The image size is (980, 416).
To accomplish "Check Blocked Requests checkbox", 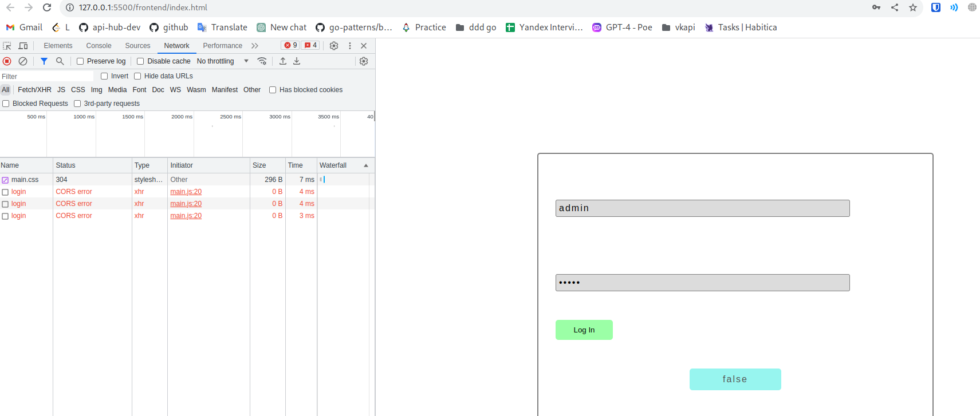I will [x=6, y=104].
